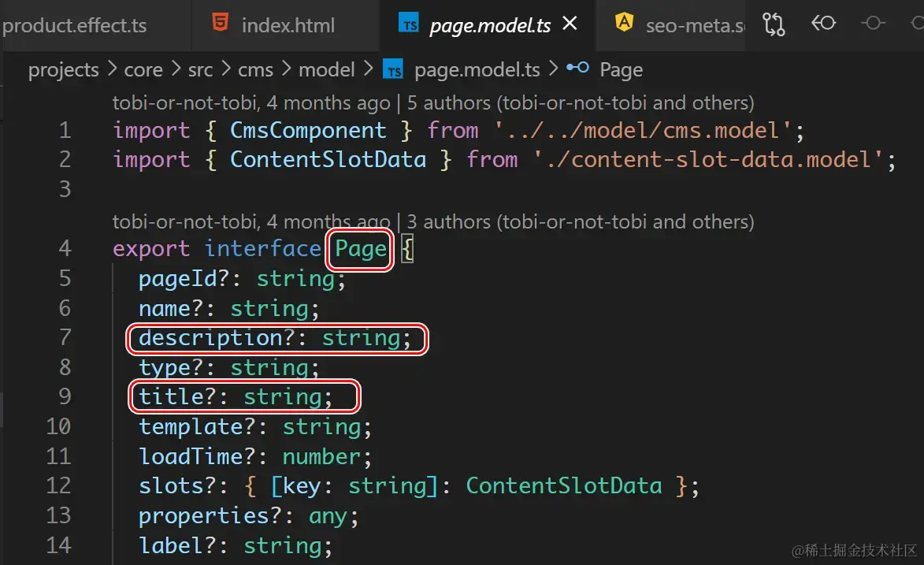Click 'slots?' property
Image resolution: width=924 pixels, height=565 pixels.
click(x=176, y=486)
